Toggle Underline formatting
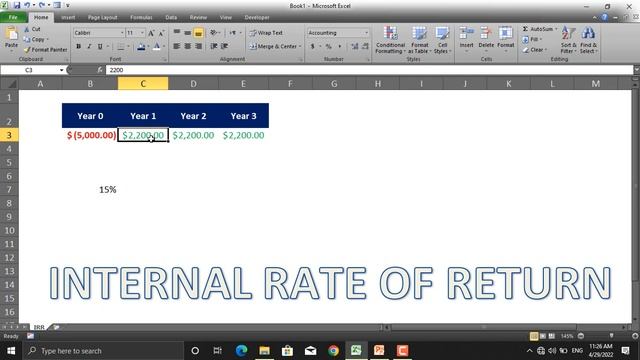 pos(100,47)
